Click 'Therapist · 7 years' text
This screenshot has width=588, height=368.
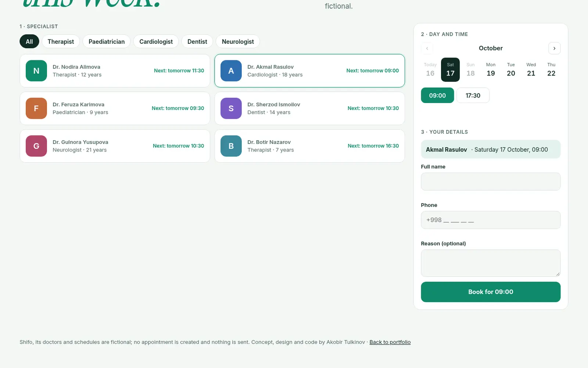pyautogui.click(x=270, y=150)
